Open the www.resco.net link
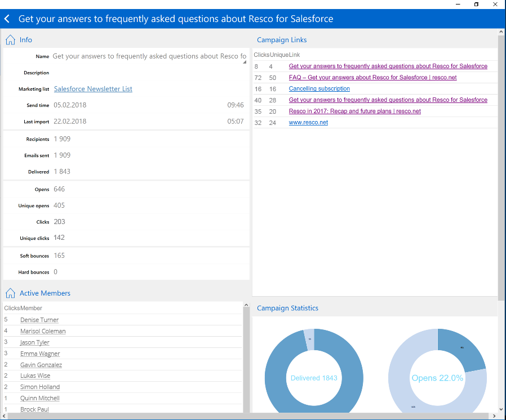506x420 pixels. [x=308, y=123]
